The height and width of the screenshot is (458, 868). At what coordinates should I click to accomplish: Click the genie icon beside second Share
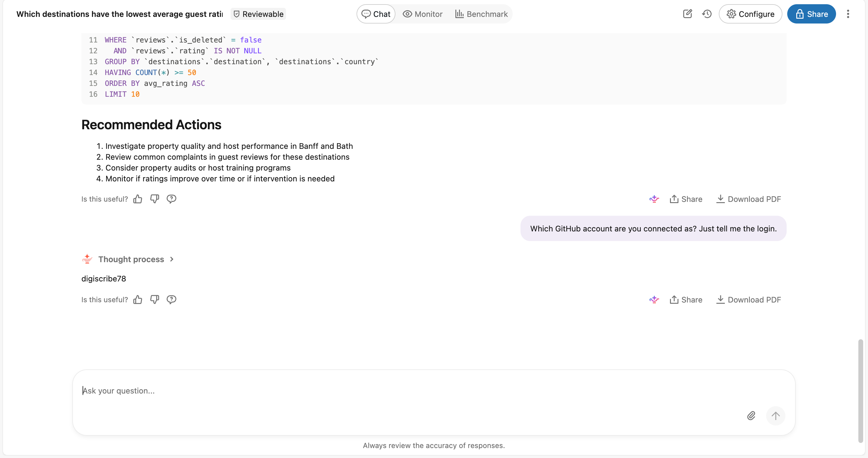[654, 300]
